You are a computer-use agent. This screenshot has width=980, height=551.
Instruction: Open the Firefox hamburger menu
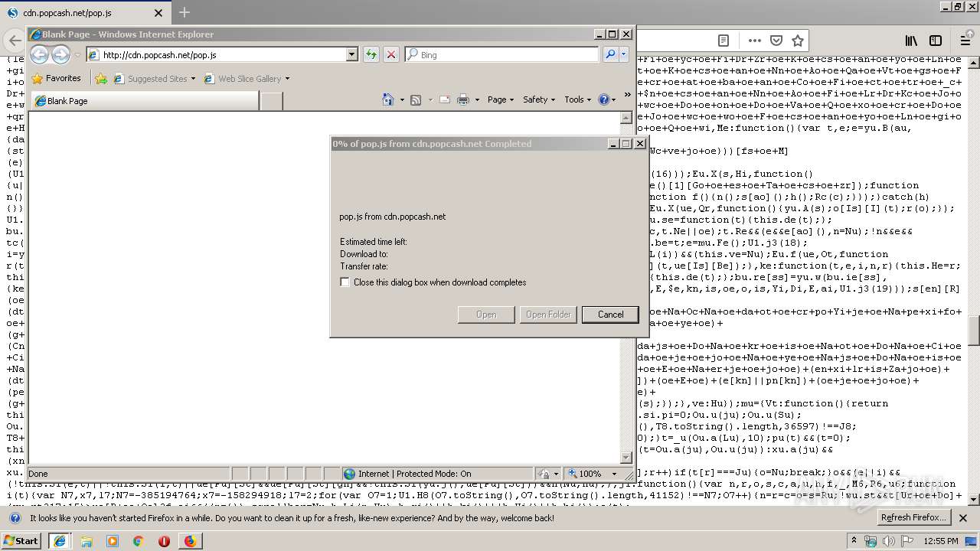pos(965,41)
